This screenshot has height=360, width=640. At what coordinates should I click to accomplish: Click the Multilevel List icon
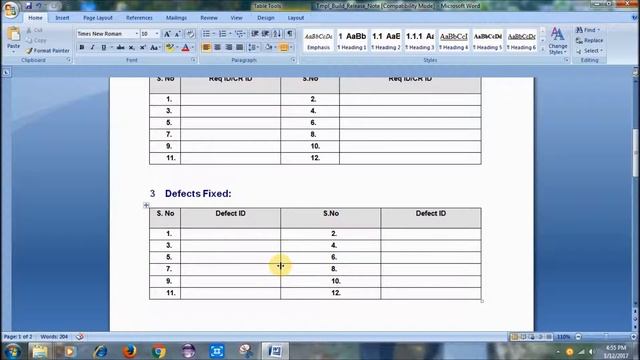tap(239, 34)
